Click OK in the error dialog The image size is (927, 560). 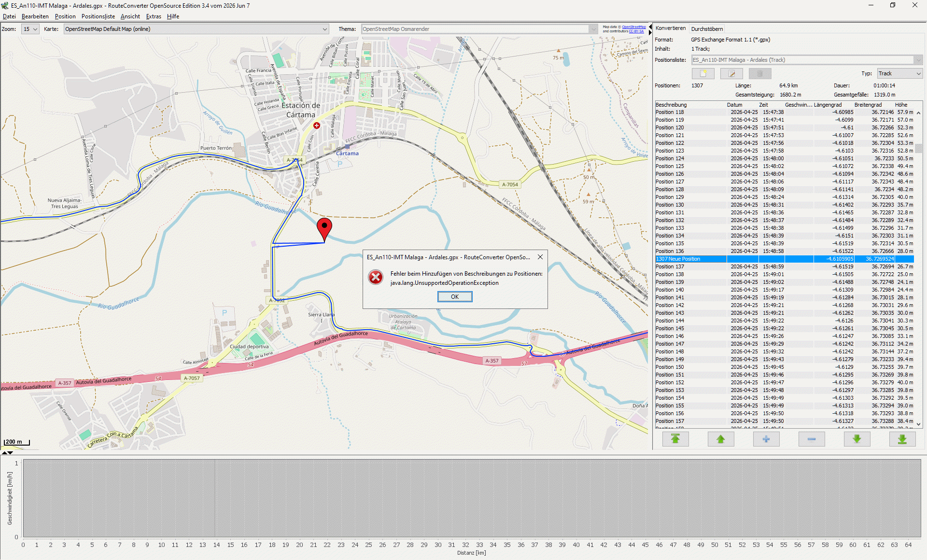tap(455, 297)
